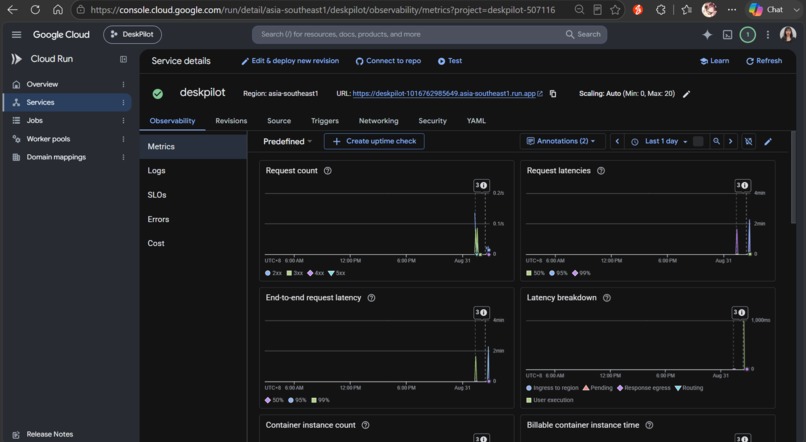Switch to the YAML tab
The image size is (806, 442).
(476, 121)
